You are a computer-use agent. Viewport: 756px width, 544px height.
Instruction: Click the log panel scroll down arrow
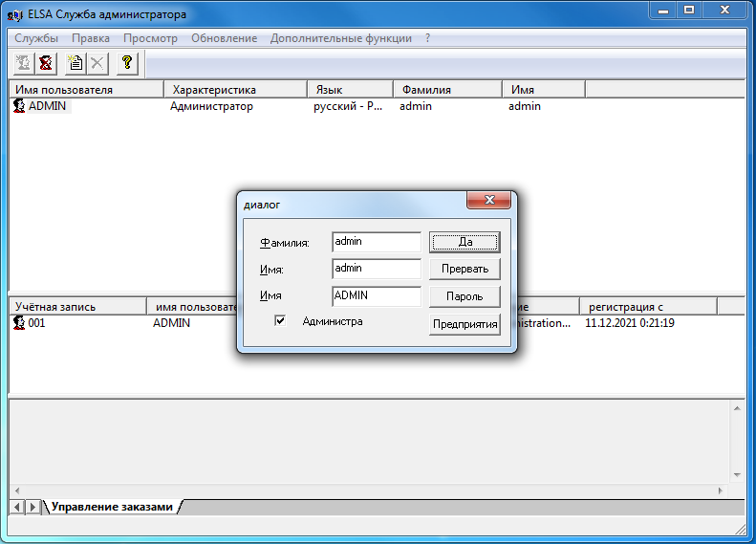tap(737, 475)
